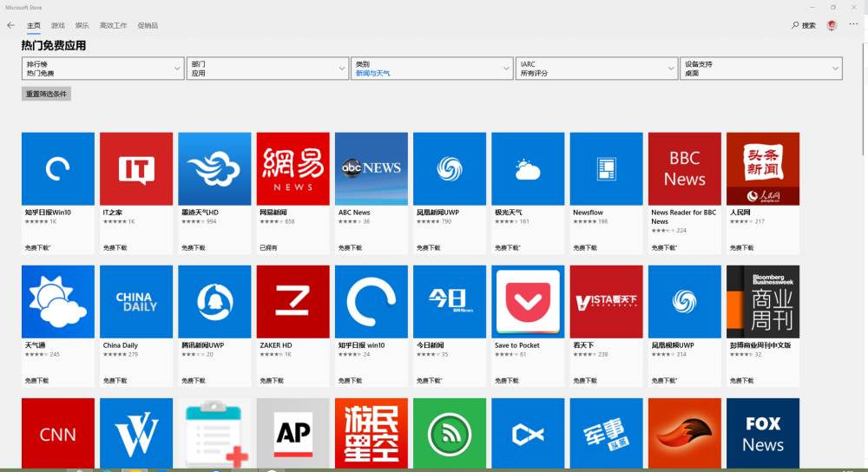Open the ABC News app icon

point(372,169)
